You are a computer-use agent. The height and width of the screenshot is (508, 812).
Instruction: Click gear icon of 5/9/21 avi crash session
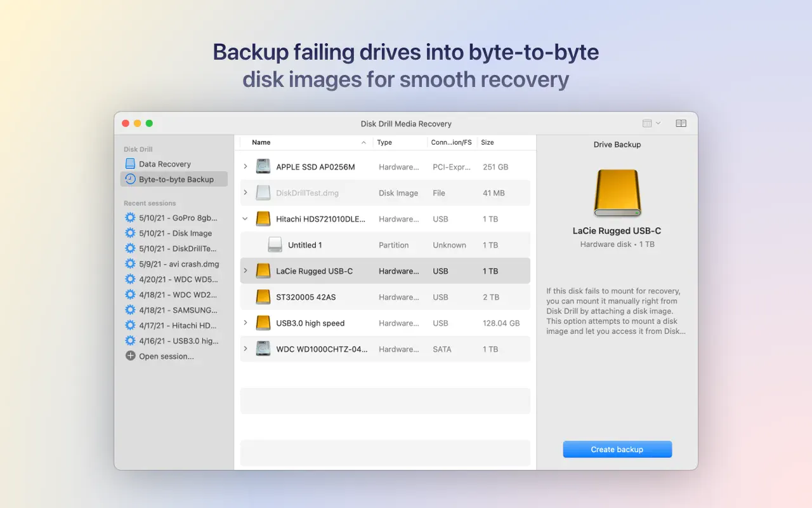click(130, 264)
